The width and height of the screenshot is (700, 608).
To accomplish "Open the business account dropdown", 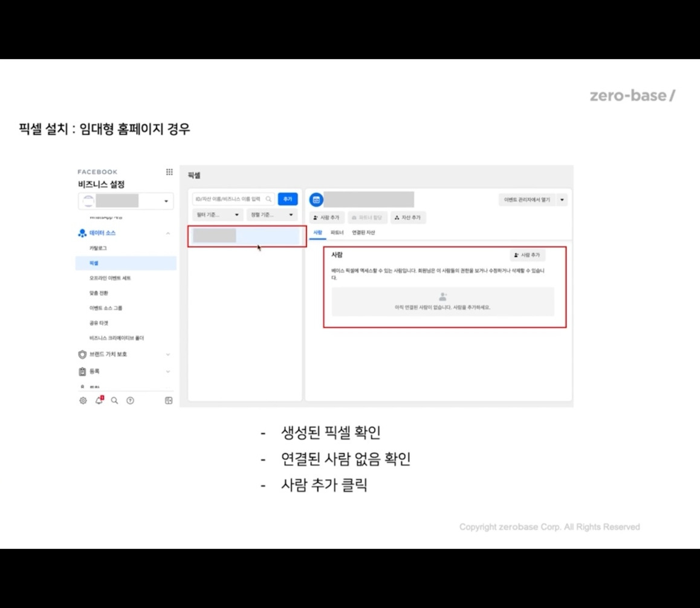I will [x=126, y=201].
